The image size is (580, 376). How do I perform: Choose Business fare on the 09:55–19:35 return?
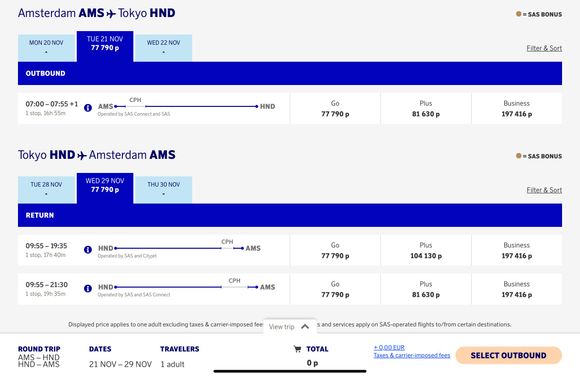[x=517, y=250]
